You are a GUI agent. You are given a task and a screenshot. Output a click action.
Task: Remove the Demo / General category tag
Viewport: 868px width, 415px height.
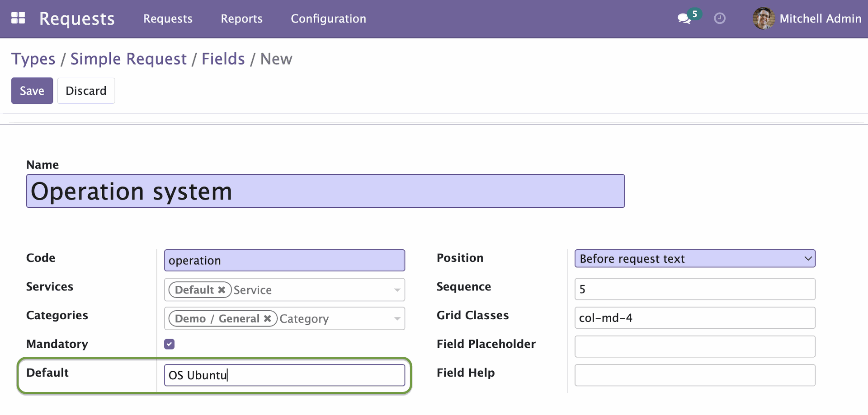(267, 318)
